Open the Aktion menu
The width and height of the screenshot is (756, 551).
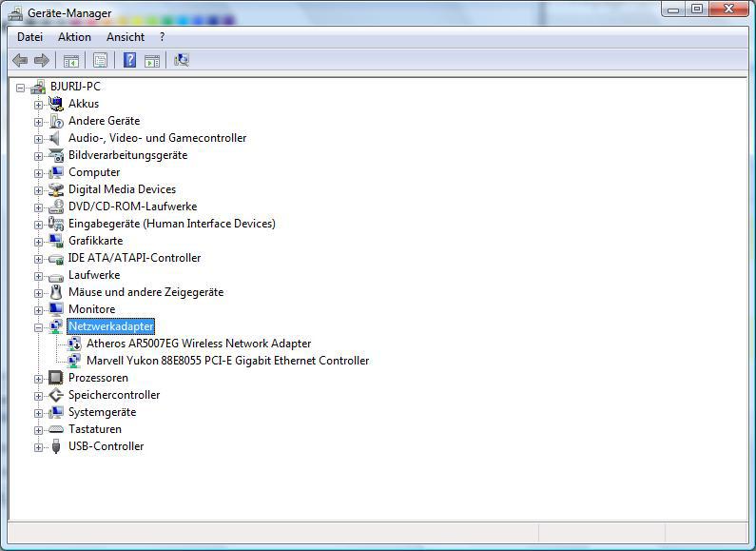point(74,37)
